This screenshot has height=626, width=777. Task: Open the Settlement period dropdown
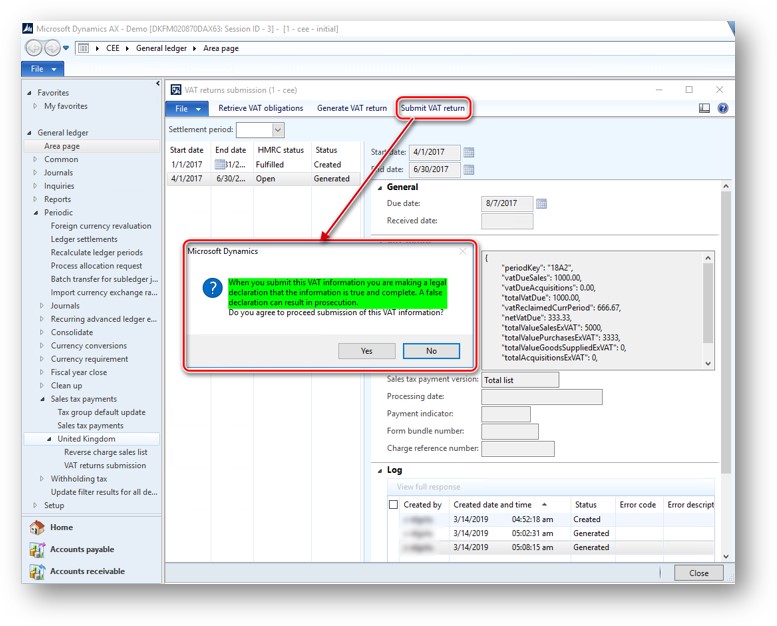pyautogui.click(x=278, y=130)
